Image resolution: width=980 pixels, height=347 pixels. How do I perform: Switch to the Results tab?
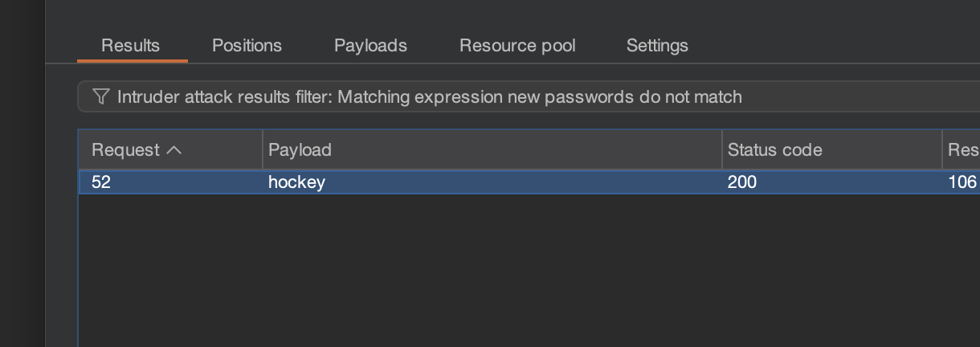coord(130,46)
